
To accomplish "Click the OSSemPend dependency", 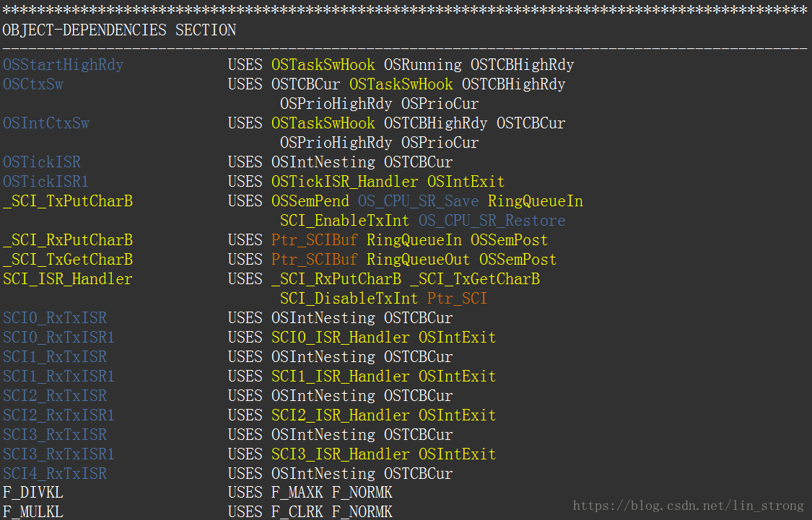I will click(x=310, y=201).
